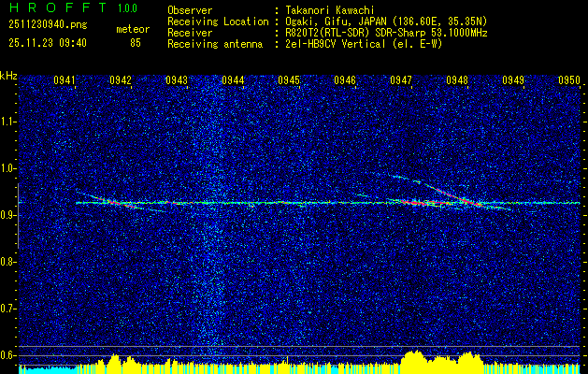Click the Receiving antenna label
The height and width of the screenshot is (374, 588).
coord(215,44)
